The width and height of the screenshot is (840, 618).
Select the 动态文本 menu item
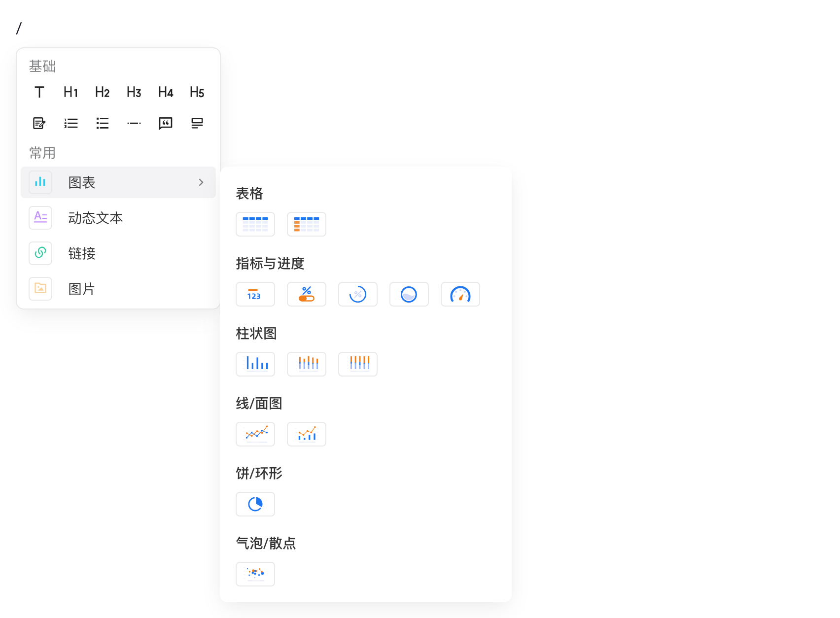coord(118,218)
